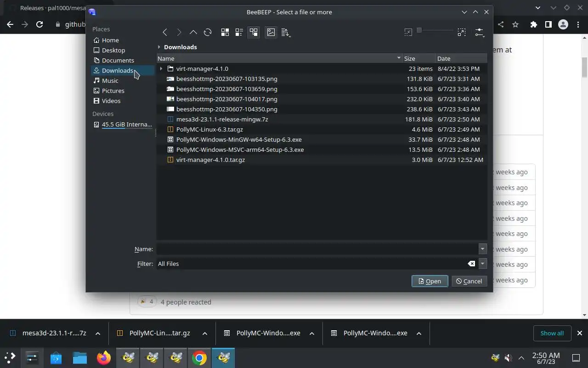588x368 pixels.
Task: Switch to Icons view mode
Action: click(225, 32)
